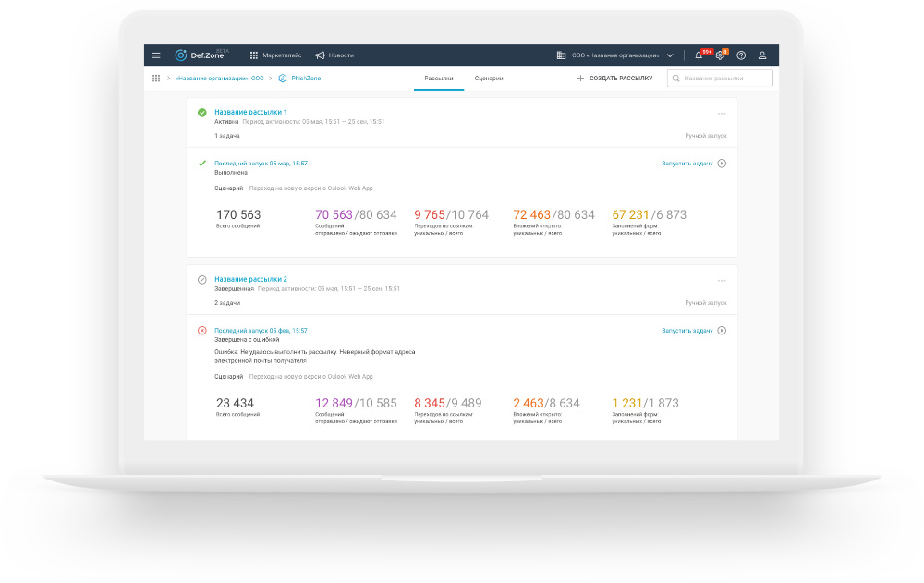Open settings gear icon in header
Image resolution: width=924 pixels, height=583 pixels.
coord(720,55)
